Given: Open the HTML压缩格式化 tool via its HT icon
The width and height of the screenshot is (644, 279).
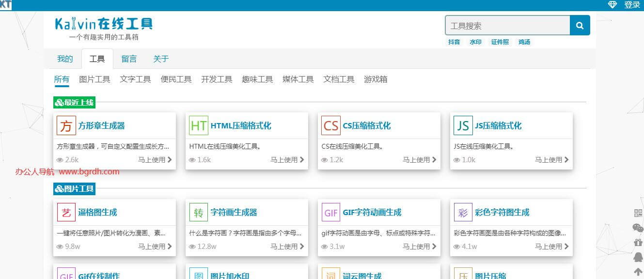Looking at the screenshot, I should coord(198,125).
